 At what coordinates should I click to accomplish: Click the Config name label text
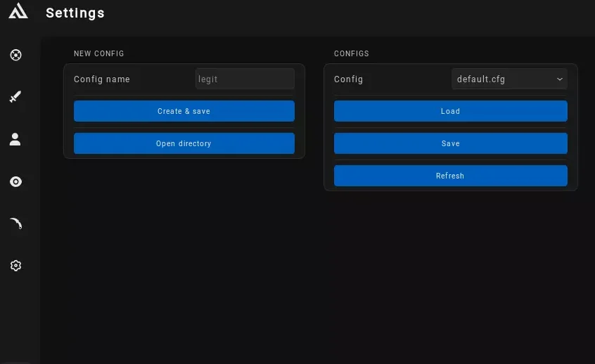tap(102, 79)
